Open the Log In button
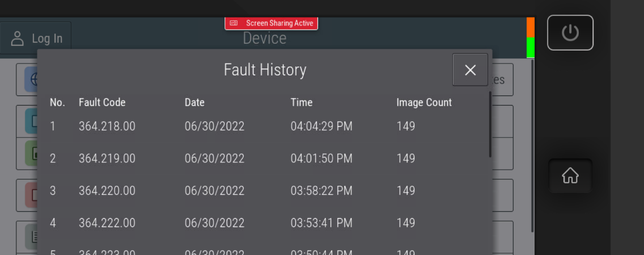This screenshot has width=644, height=255. pos(36,39)
